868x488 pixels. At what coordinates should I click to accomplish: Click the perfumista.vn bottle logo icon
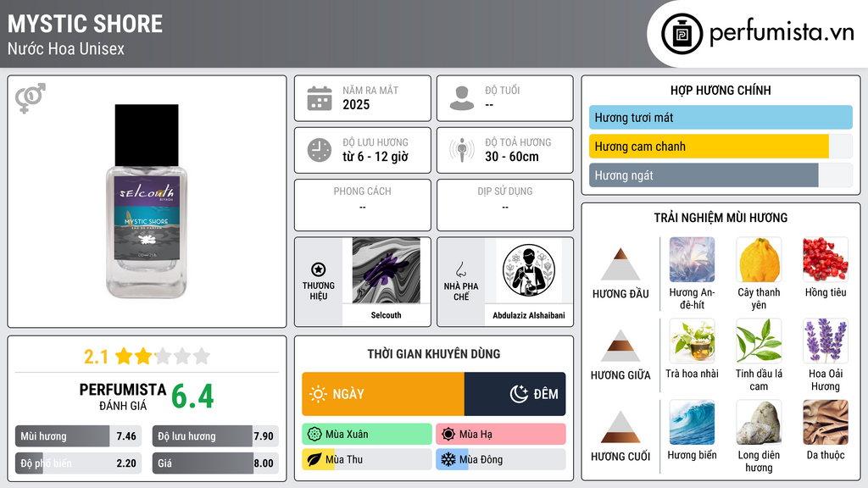pos(682,34)
